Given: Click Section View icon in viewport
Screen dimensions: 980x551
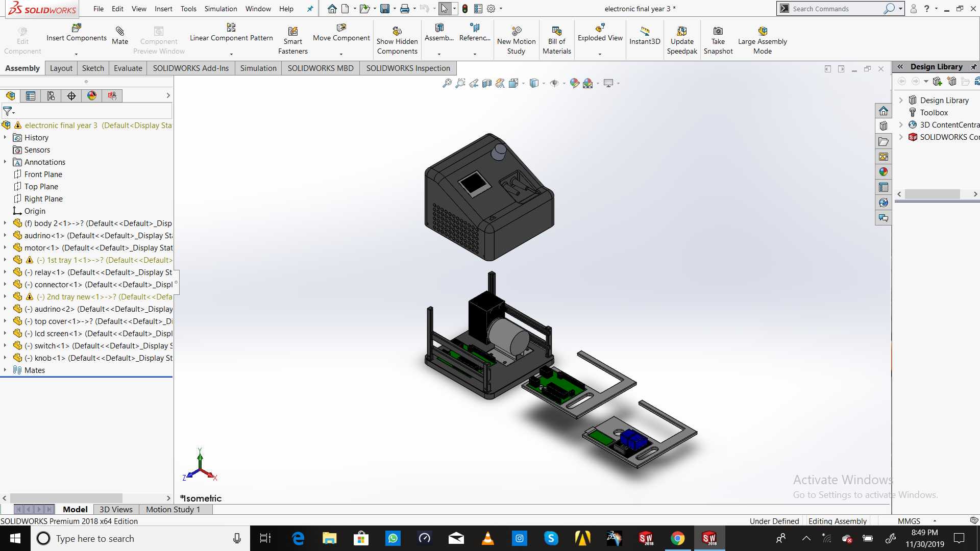Looking at the screenshot, I should (x=487, y=83).
